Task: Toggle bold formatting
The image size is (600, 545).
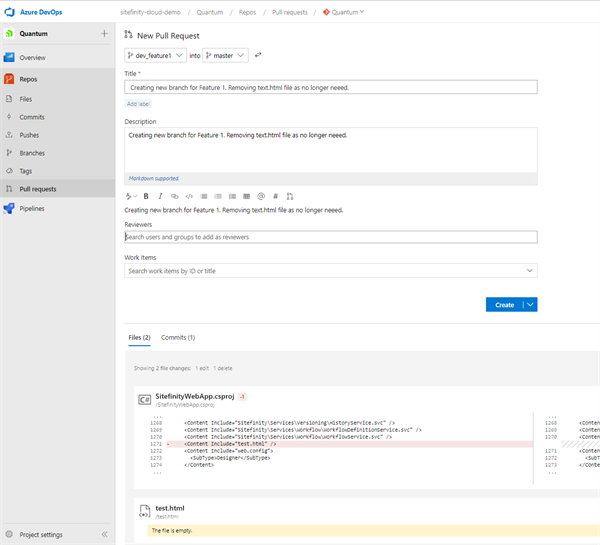Action: tap(146, 196)
